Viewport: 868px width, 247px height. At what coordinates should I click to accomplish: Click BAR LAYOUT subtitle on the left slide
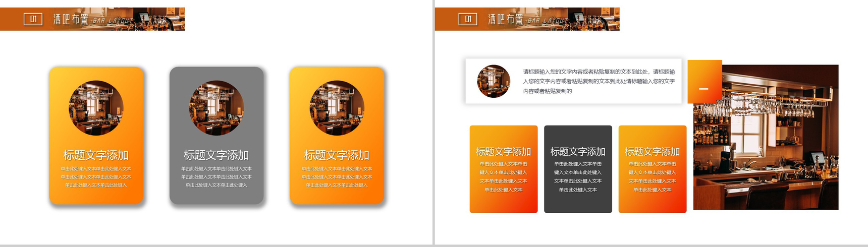pos(113,21)
